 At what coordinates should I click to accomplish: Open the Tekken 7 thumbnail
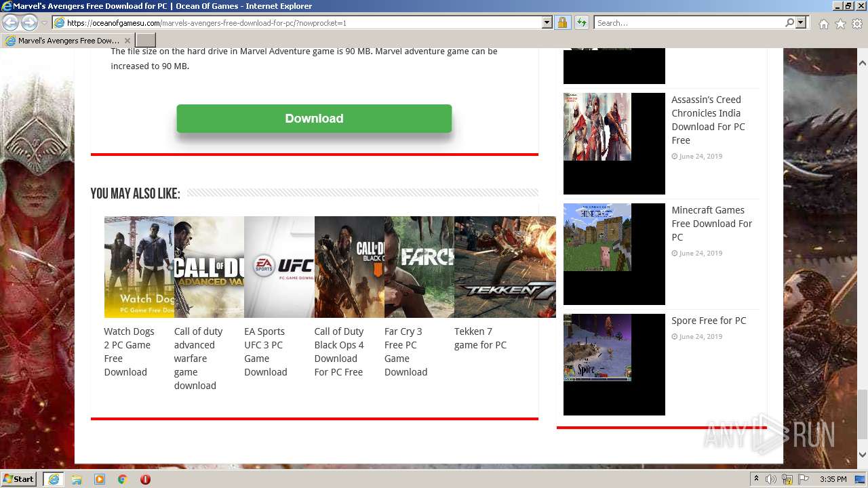click(x=505, y=267)
